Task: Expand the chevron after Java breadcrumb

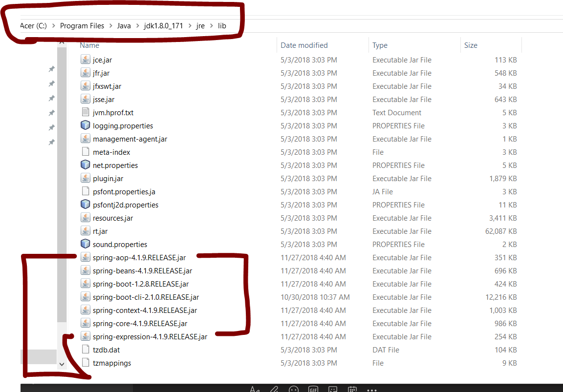Action: coord(137,26)
